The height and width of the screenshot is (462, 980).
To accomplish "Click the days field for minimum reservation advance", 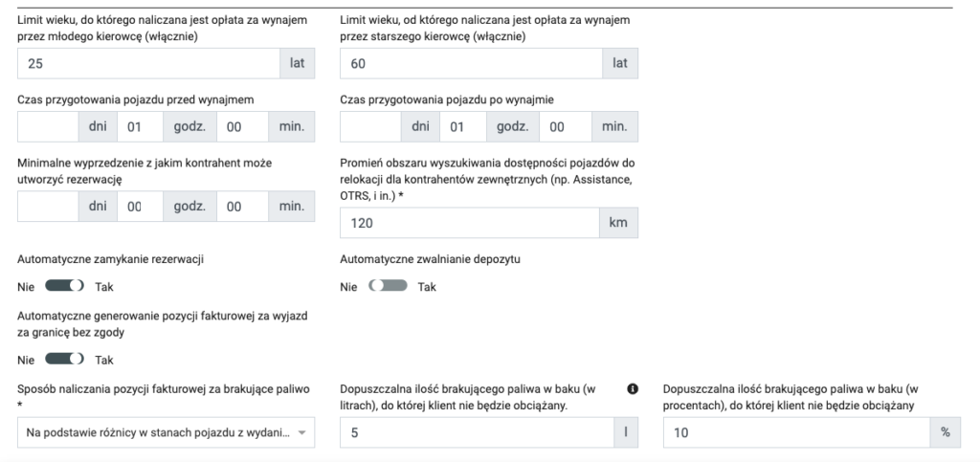I will click(48, 206).
